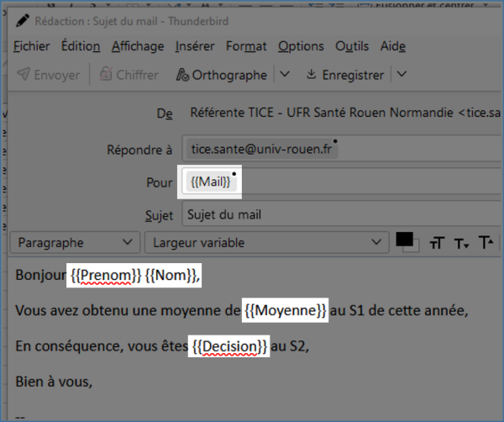504x422 pixels.
Task: Click the Enregistrer save button
Action: pyautogui.click(x=345, y=75)
